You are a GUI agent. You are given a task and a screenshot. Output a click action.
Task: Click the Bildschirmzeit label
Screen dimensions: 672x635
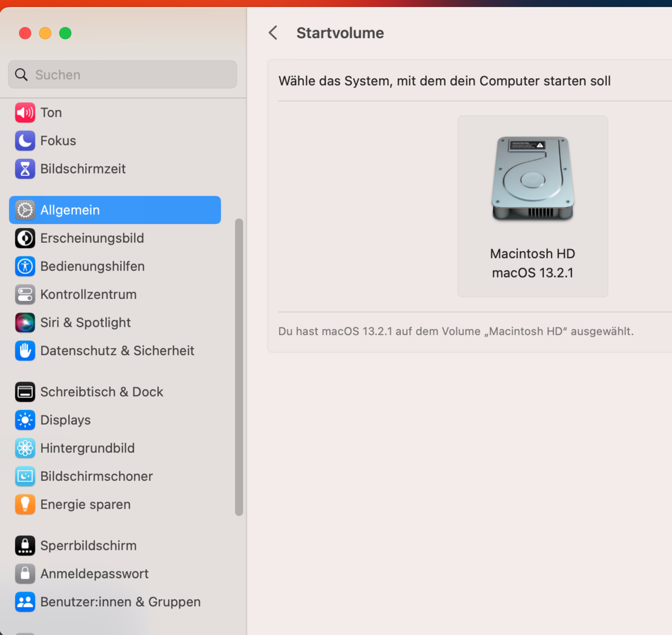(x=83, y=169)
